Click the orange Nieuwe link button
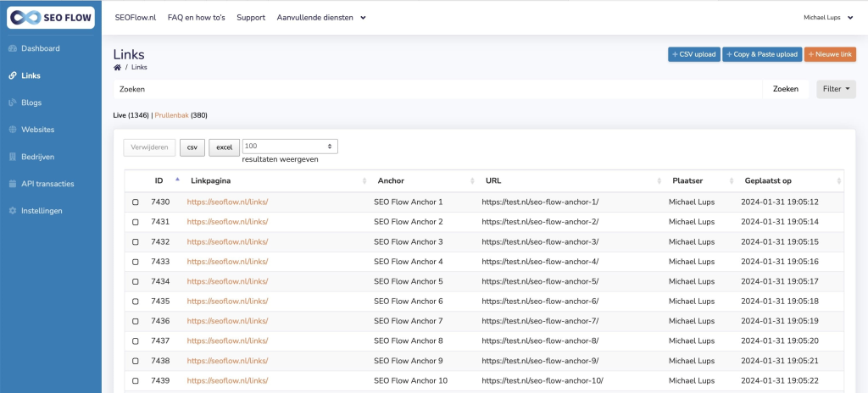The height and width of the screenshot is (393, 868). [x=830, y=54]
